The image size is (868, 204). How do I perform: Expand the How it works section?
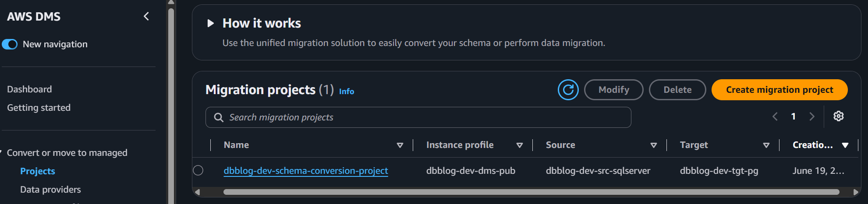210,23
